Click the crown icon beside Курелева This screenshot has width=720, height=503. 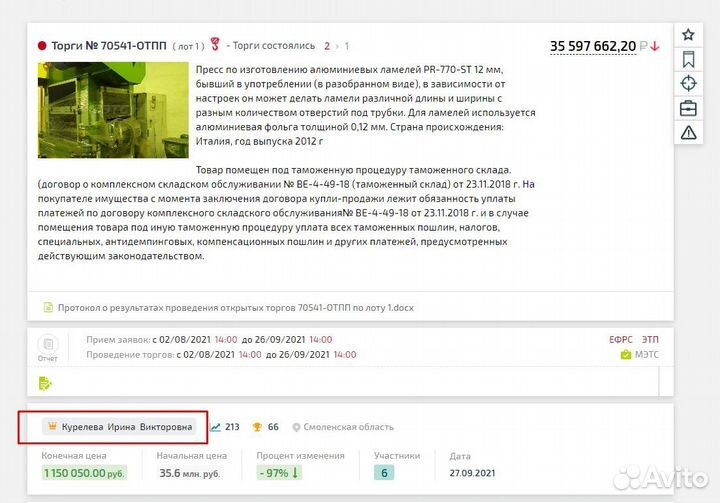coord(52,426)
